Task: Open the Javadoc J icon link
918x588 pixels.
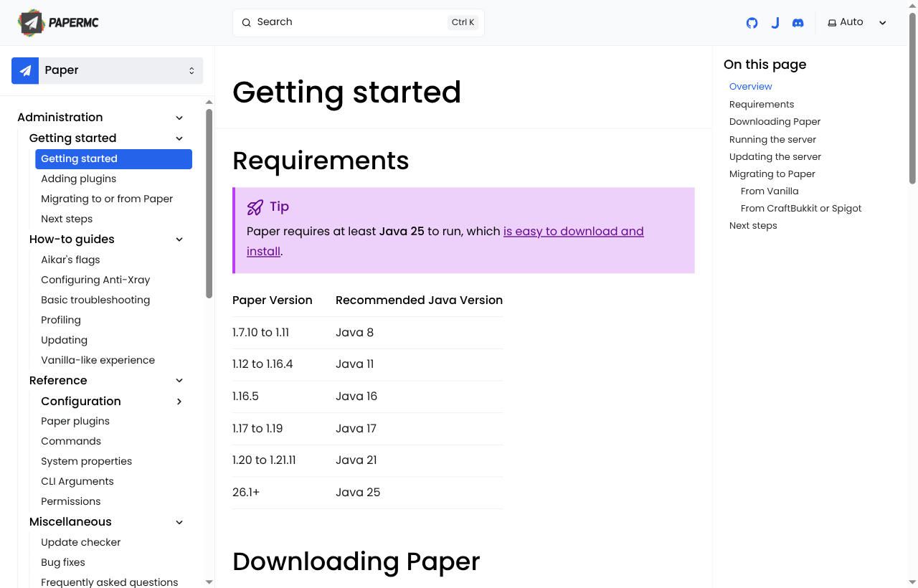Action: [775, 23]
